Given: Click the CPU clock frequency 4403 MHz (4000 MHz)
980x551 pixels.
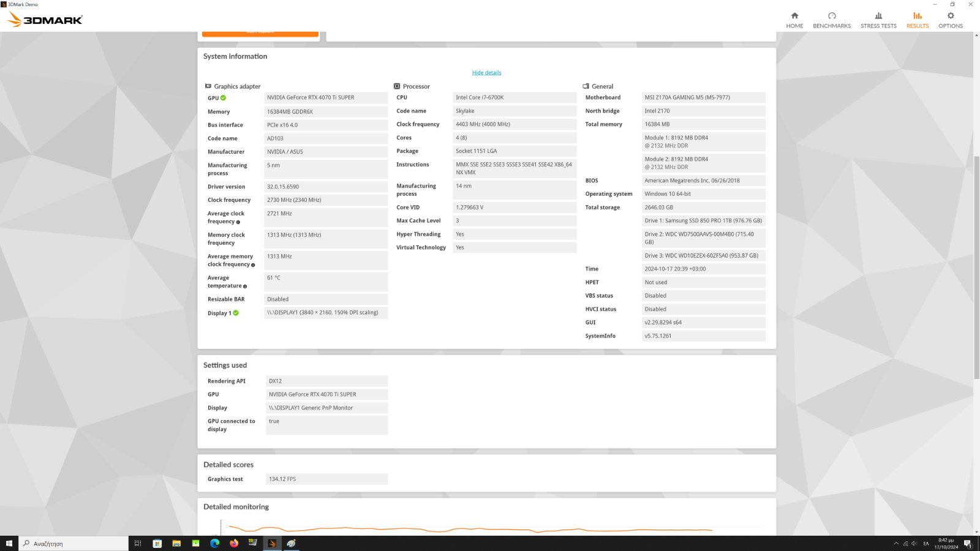Looking at the screenshot, I should pyautogui.click(x=514, y=124).
